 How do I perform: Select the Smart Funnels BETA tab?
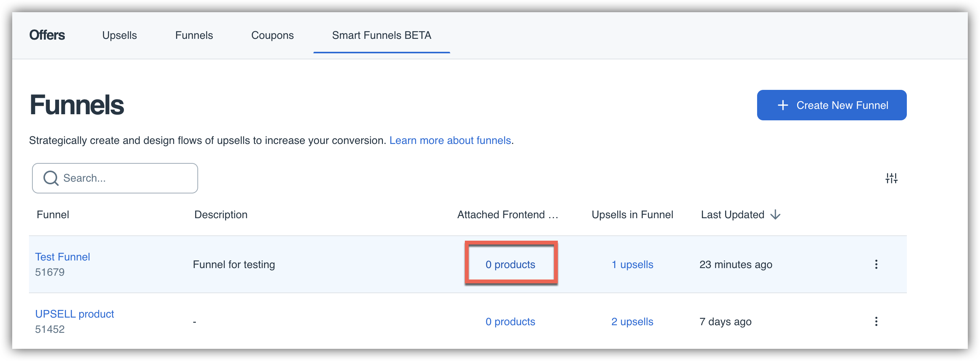pos(381,35)
